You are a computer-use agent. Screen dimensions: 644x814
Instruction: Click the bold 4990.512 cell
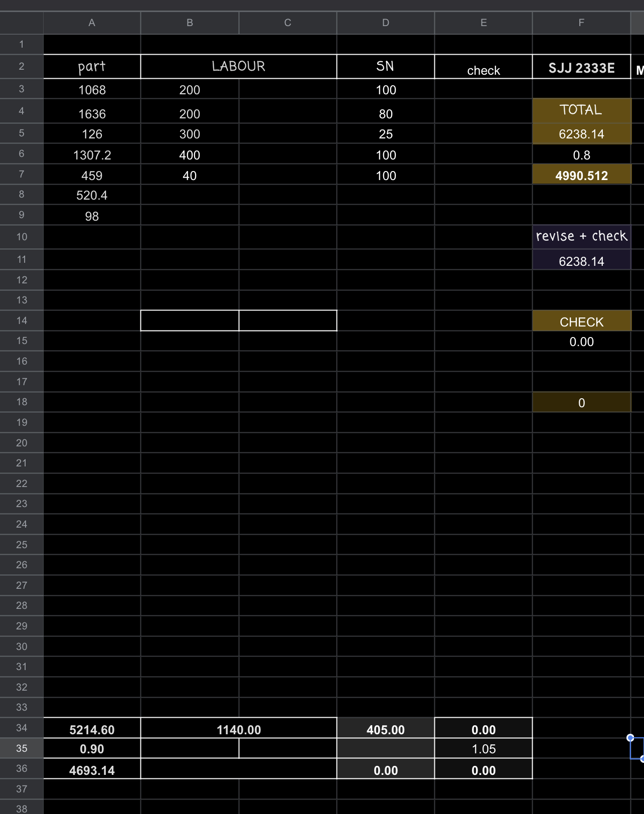tap(581, 176)
